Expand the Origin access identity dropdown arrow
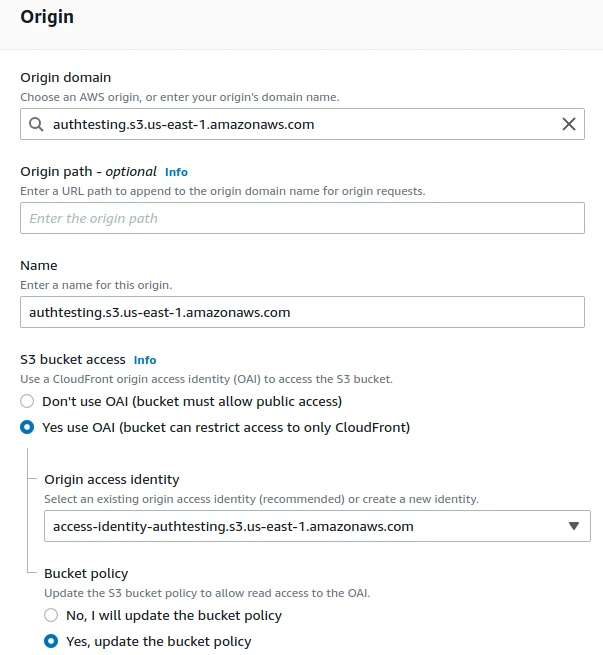Image resolution: width=603 pixels, height=655 pixels. (x=574, y=526)
